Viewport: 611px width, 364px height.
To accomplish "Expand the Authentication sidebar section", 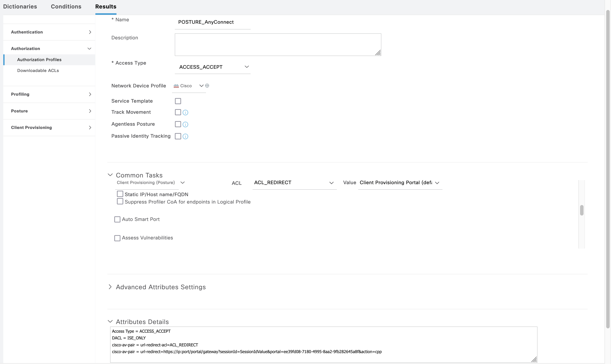I will click(49, 32).
